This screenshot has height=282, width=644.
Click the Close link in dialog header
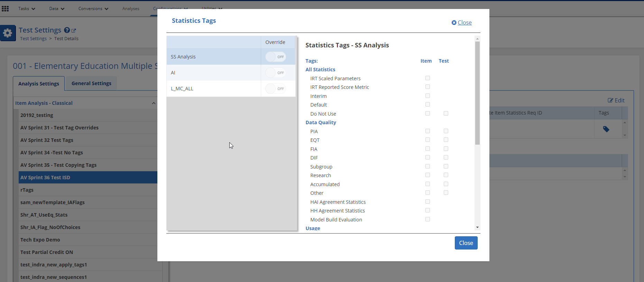point(461,22)
